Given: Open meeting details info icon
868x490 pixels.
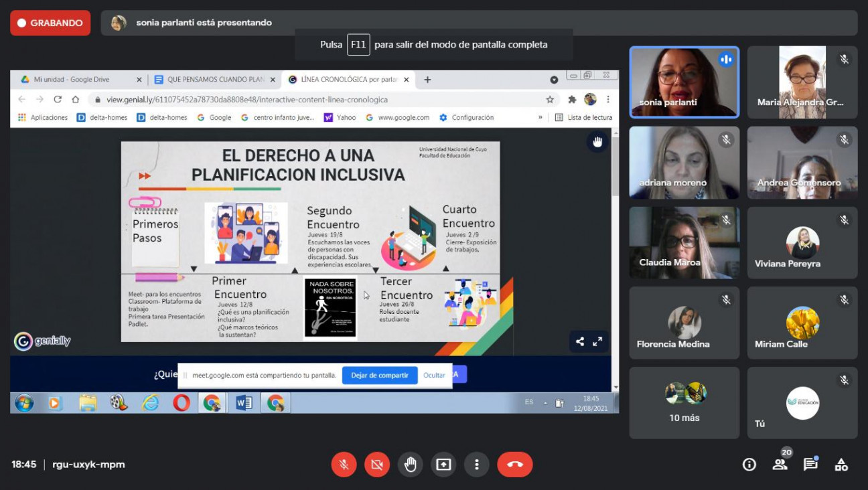Looking at the screenshot, I should [x=749, y=465].
